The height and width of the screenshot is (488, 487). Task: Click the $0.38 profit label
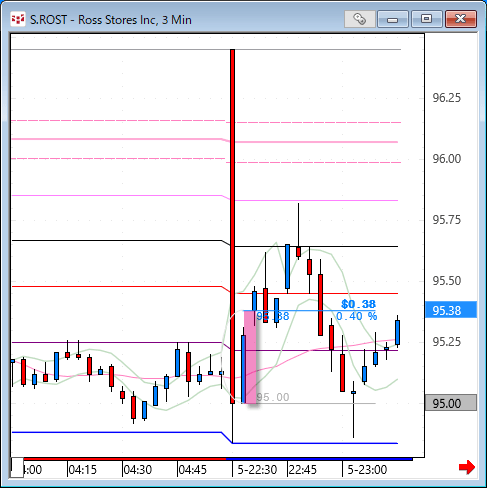pyautogui.click(x=359, y=304)
